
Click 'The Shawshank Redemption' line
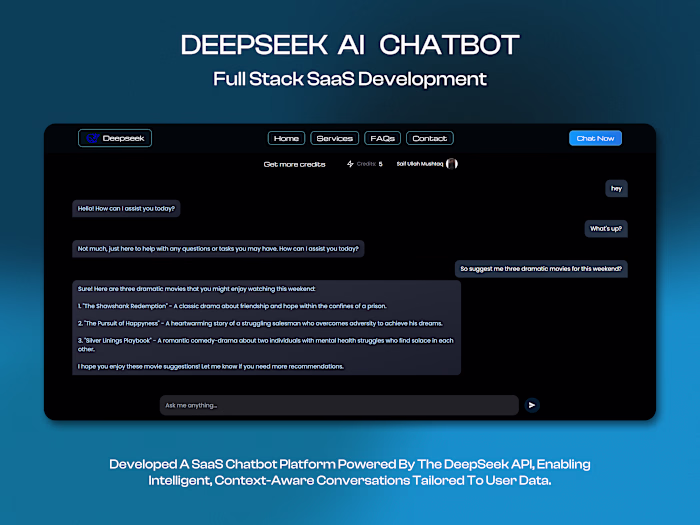232,306
